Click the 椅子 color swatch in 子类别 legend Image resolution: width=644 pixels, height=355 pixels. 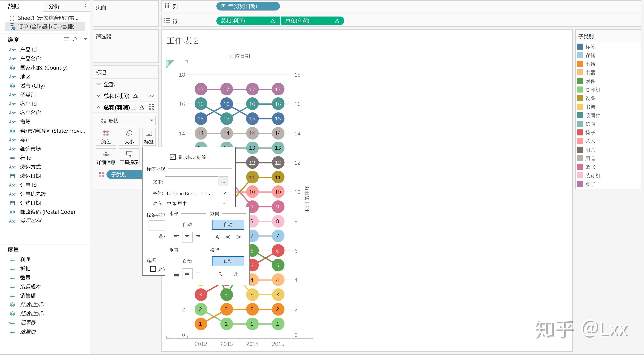(580, 132)
